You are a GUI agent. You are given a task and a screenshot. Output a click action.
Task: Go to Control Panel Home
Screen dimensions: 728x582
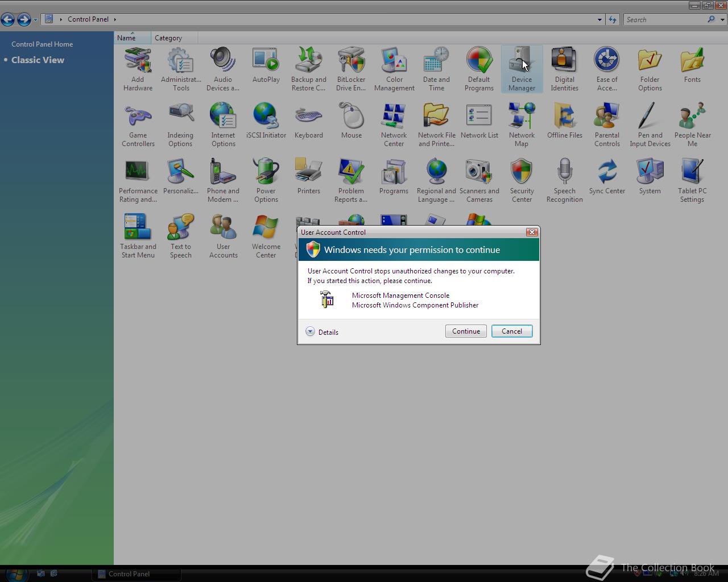click(x=42, y=44)
